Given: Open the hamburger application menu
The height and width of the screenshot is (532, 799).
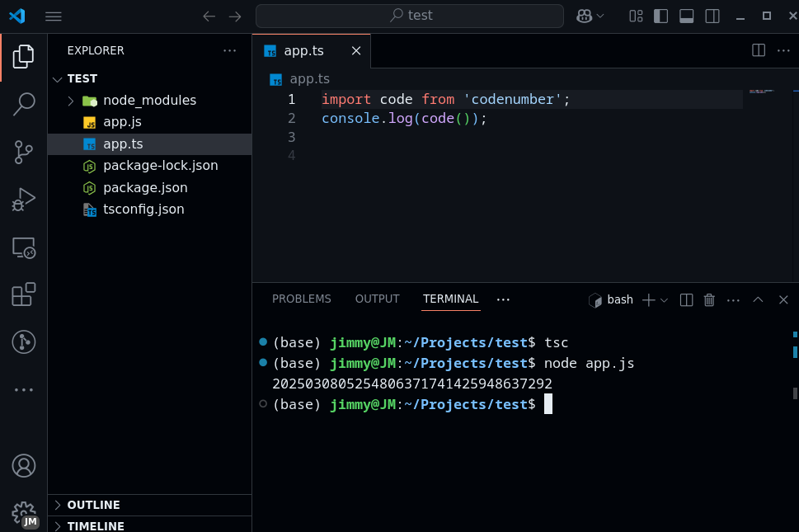Looking at the screenshot, I should (54, 16).
